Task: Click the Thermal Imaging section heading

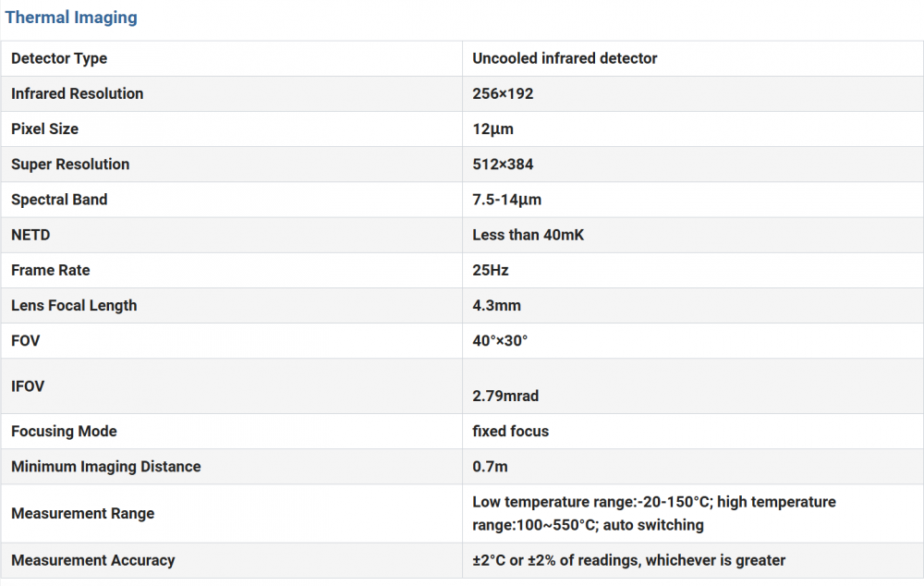Action: [x=71, y=18]
